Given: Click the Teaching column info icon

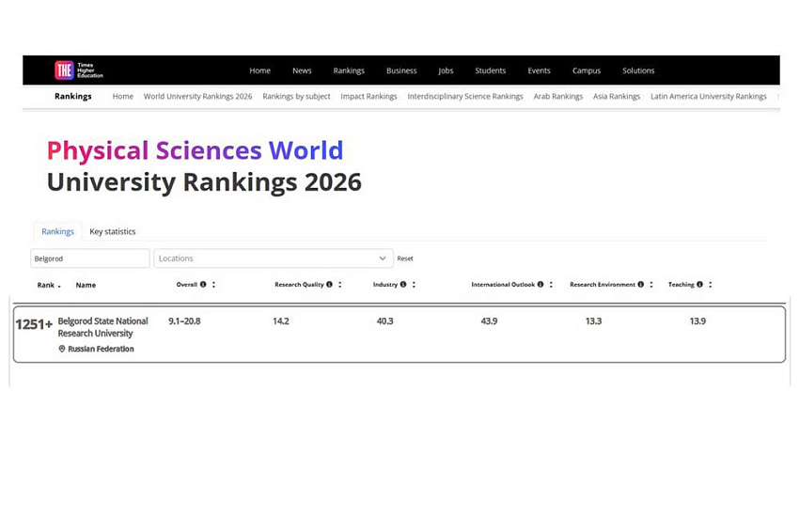Looking at the screenshot, I should point(699,285).
